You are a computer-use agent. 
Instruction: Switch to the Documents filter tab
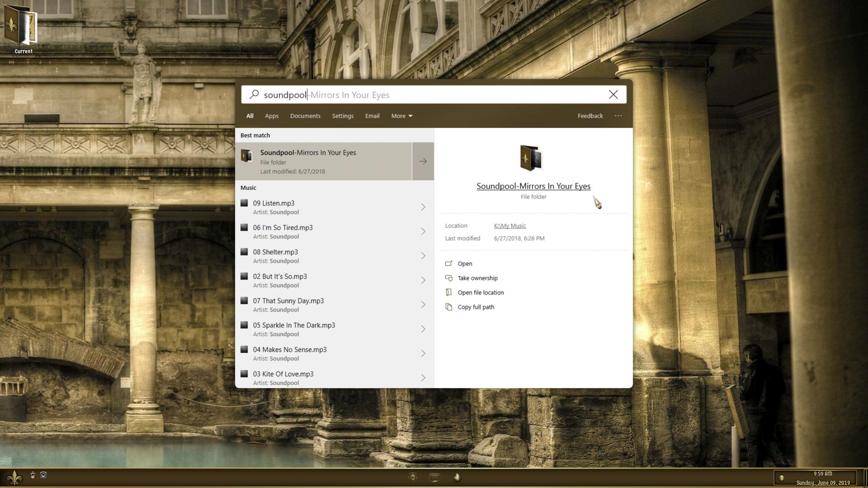[x=305, y=116]
